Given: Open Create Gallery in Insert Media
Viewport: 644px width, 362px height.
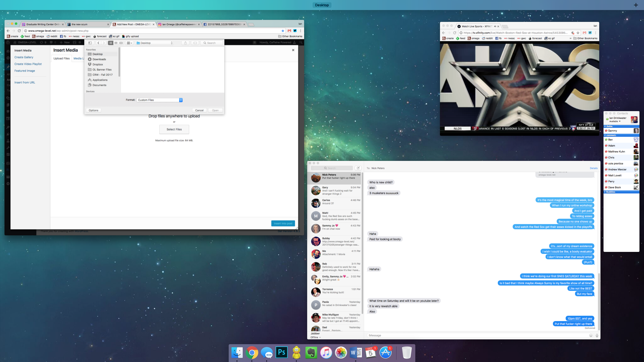Looking at the screenshot, I should (x=24, y=57).
